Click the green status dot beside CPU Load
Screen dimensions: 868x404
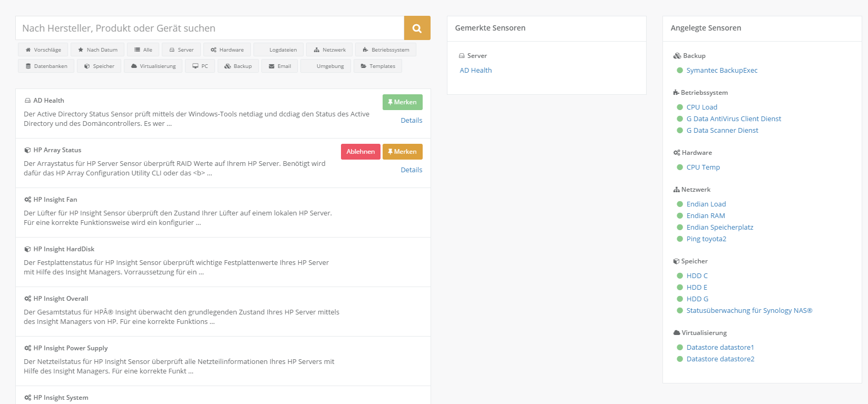[x=679, y=107]
